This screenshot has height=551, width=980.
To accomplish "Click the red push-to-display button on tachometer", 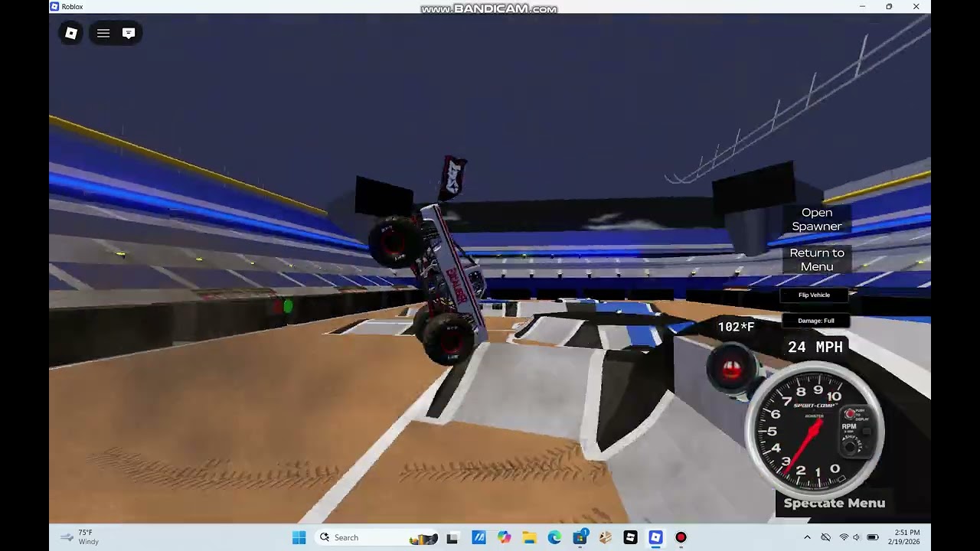I will (x=850, y=414).
